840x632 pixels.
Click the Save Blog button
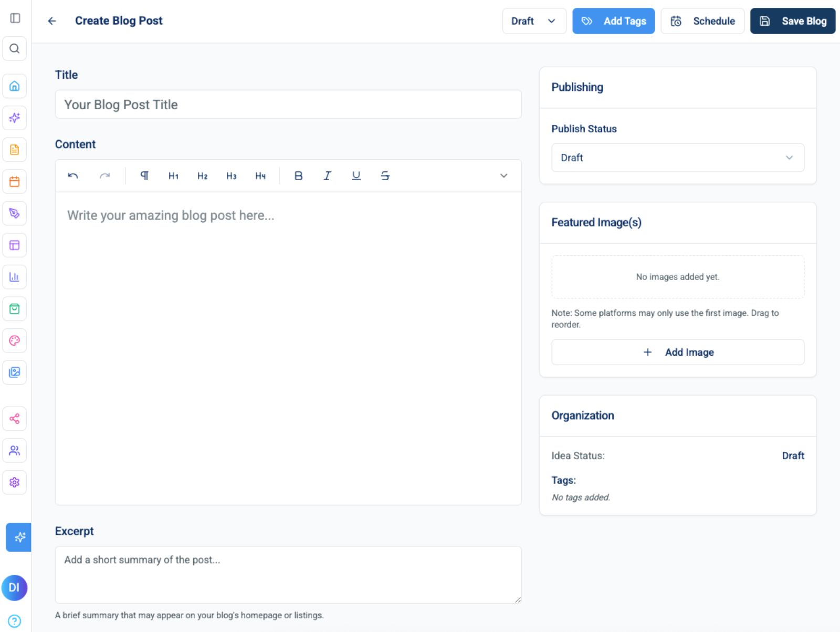tap(793, 21)
